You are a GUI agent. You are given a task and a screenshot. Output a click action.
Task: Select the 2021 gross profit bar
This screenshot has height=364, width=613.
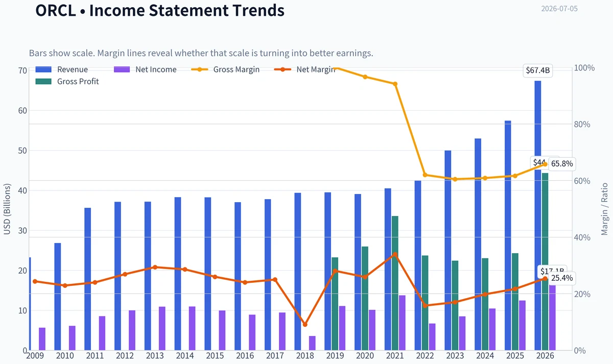tap(395, 283)
